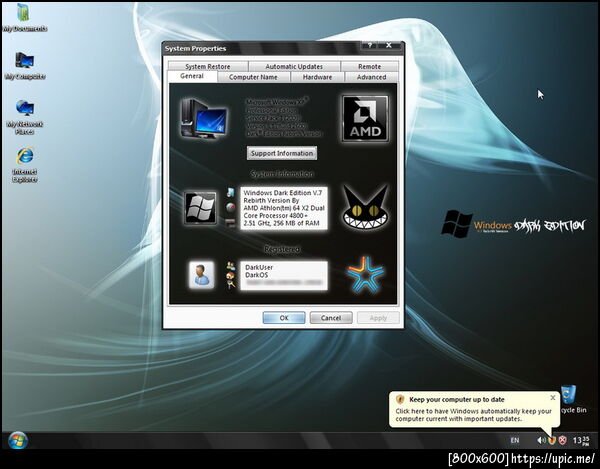
Task: Click the AMD logo image
Action: (x=365, y=118)
